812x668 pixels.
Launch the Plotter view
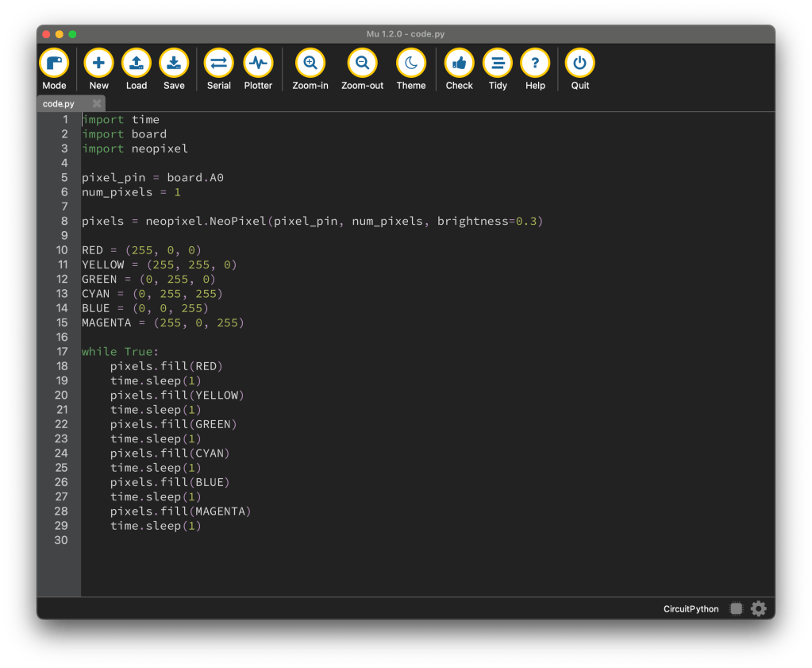[x=258, y=64]
